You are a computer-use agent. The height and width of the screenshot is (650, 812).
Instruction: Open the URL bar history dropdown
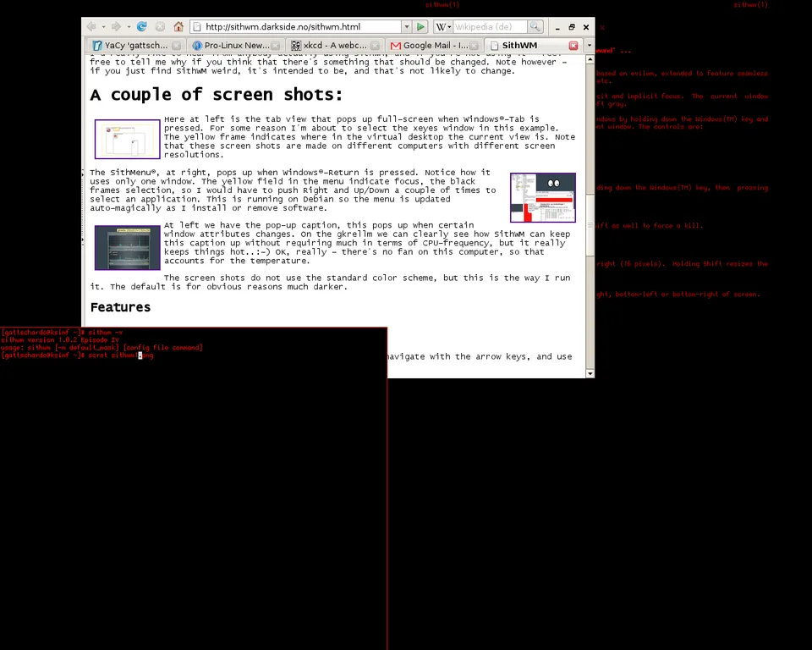pos(407,26)
